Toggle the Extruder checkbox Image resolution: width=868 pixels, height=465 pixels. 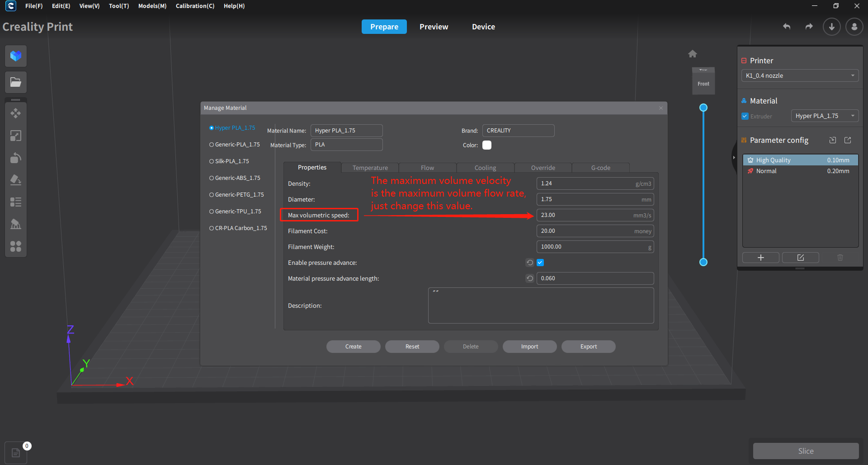tap(745, 116)
